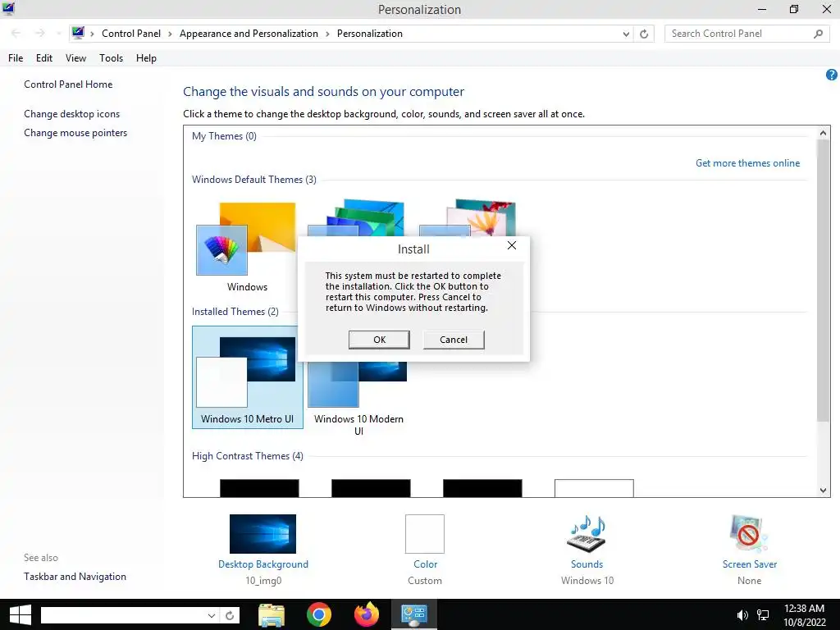Go to Control Panel Home
Image resolution: width=840 pixels, height=630 pixels.
pos(68,84)
